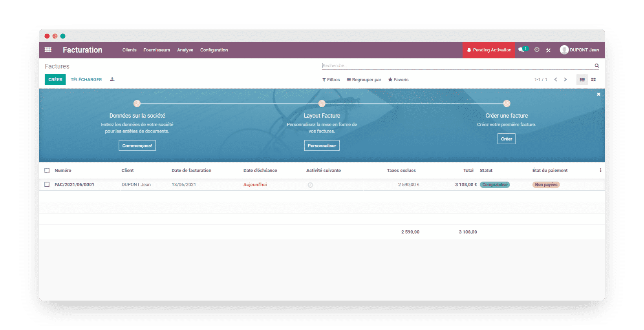
Task: Click the Personnaliser button
Action: (x=322, y=146)
